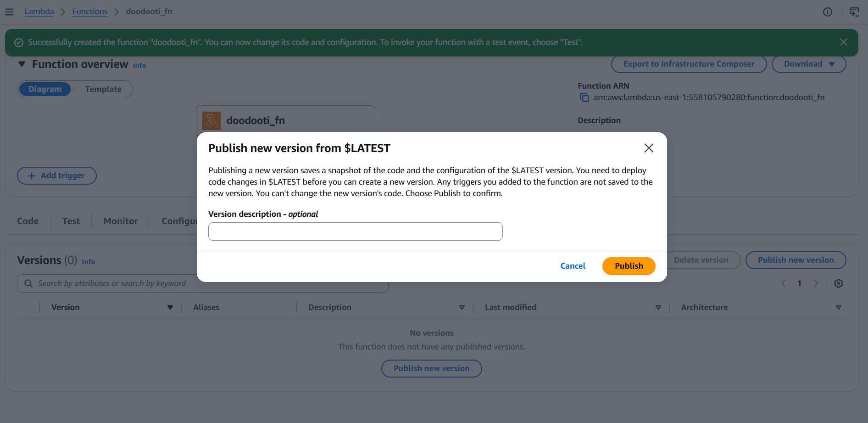Open the Code tab
This screenshot has height=423, width=868.
pos(28,221)
